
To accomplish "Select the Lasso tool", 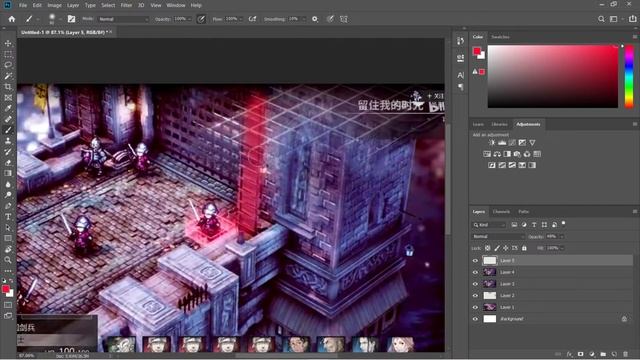I will pos(8,65).
